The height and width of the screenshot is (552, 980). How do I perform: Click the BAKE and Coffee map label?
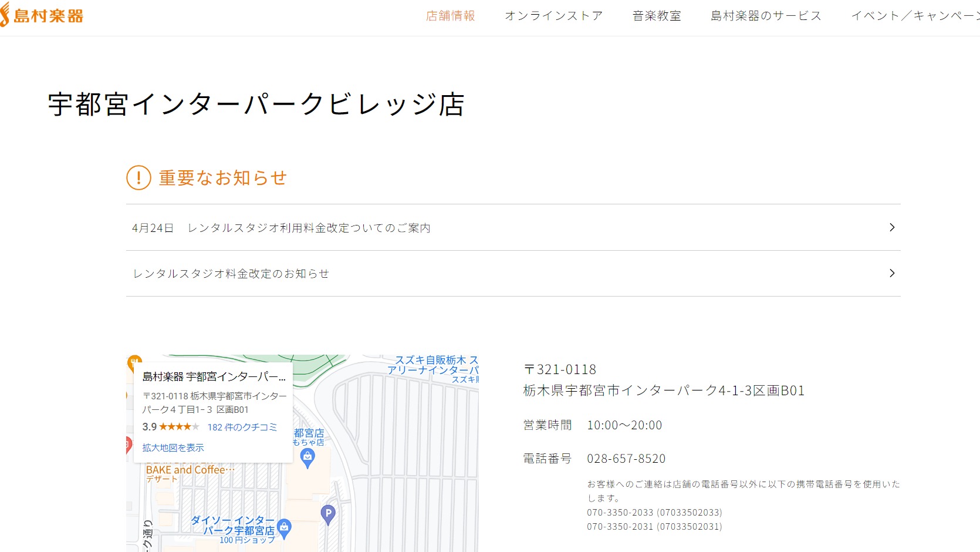coord(190,470)
